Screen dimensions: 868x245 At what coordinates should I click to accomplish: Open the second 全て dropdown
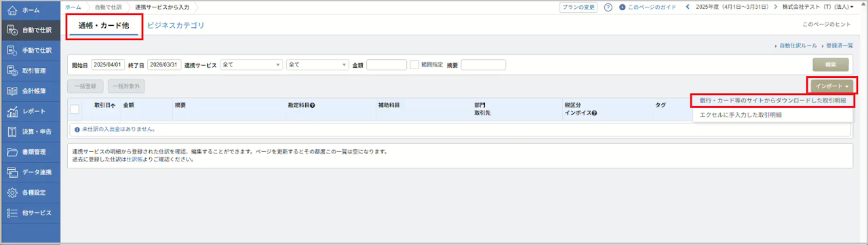pos(317,65)
